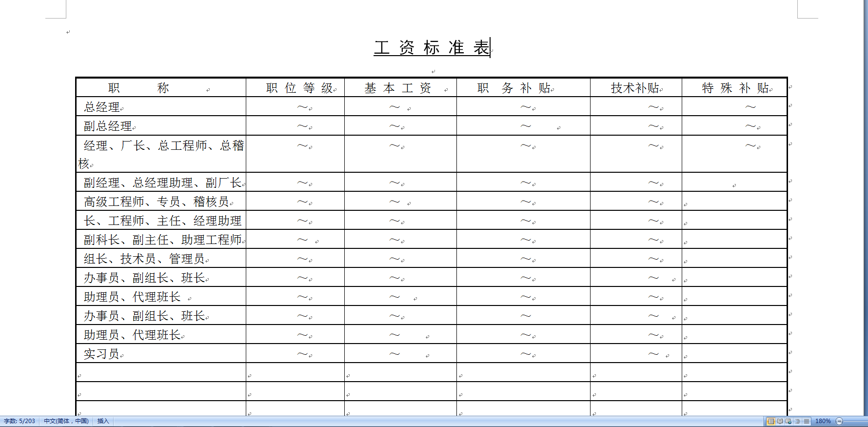The height and width of the screenshot is (427, 868).
Task: Switch to Full Screen Reading view
Action: tap(780, 421)
